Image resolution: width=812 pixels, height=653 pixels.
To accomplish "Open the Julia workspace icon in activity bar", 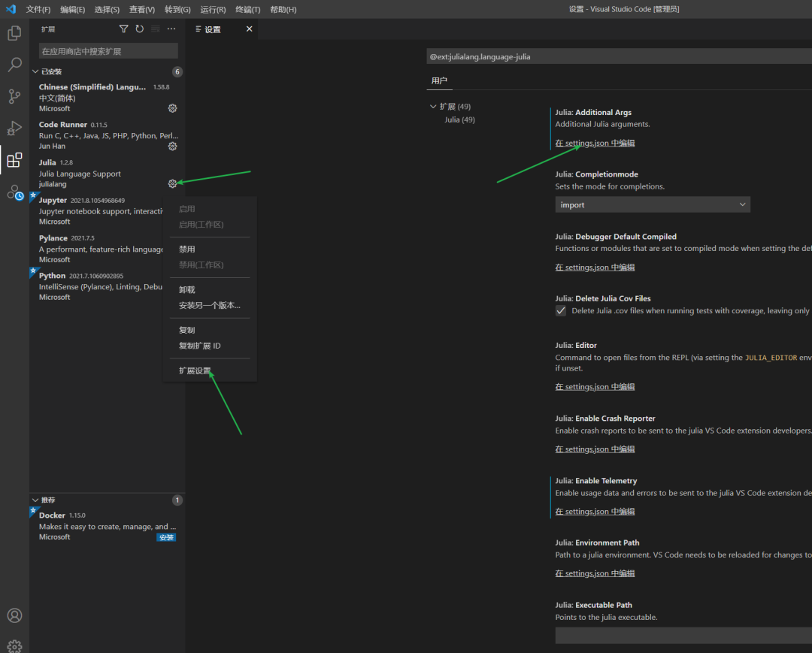I will point(15,192).
